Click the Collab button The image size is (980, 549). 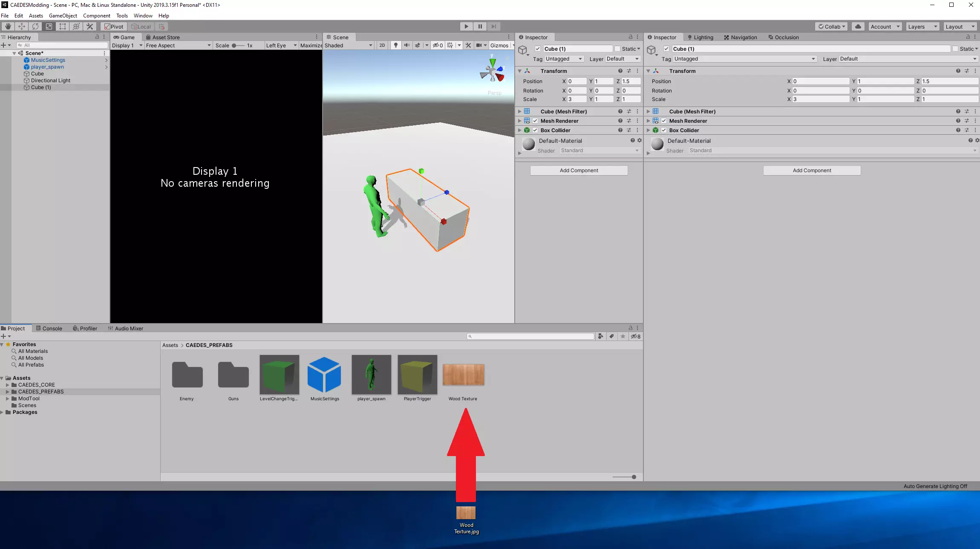tap(831, 26)
